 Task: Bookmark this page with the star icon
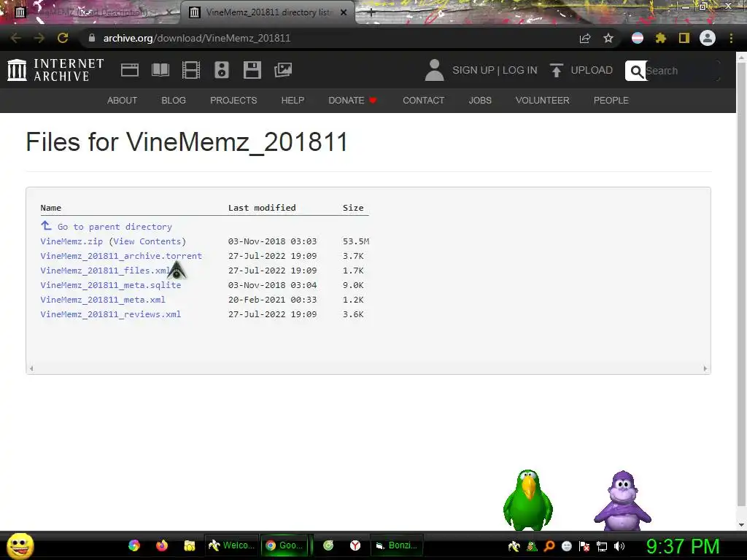point(608,38)
